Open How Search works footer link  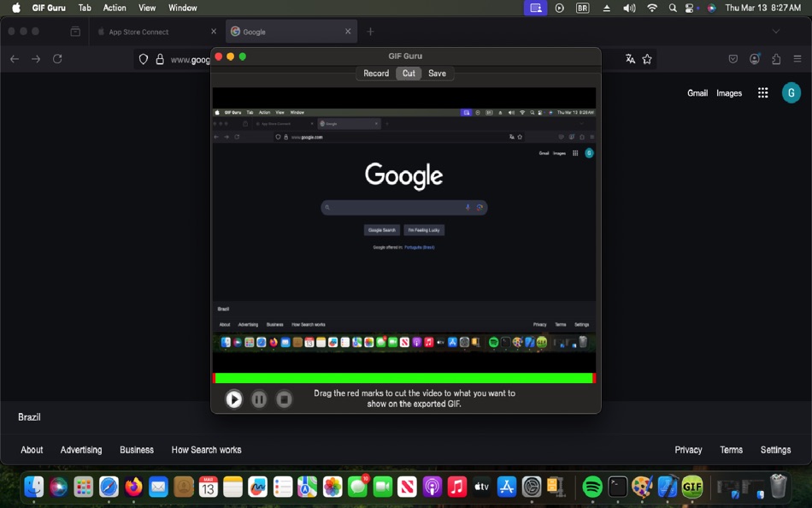[x=206, y=450]
